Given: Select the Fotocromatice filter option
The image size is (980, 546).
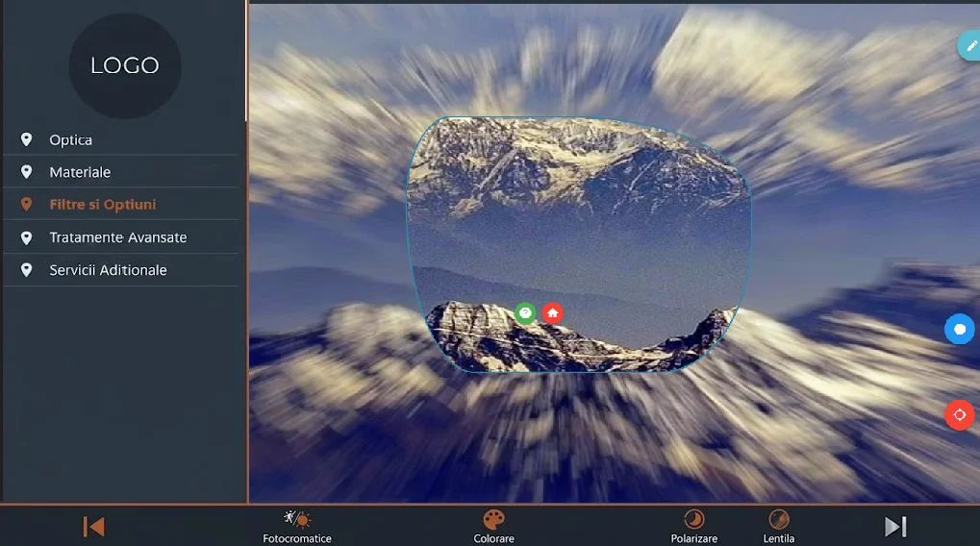Looking at the screenshot, I should coord(297,527).
